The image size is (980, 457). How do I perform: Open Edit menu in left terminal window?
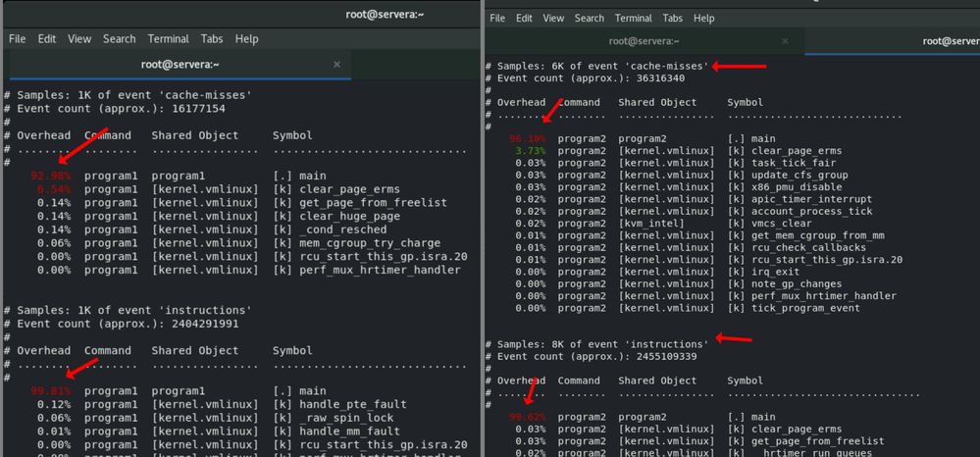tap(47, 39)
